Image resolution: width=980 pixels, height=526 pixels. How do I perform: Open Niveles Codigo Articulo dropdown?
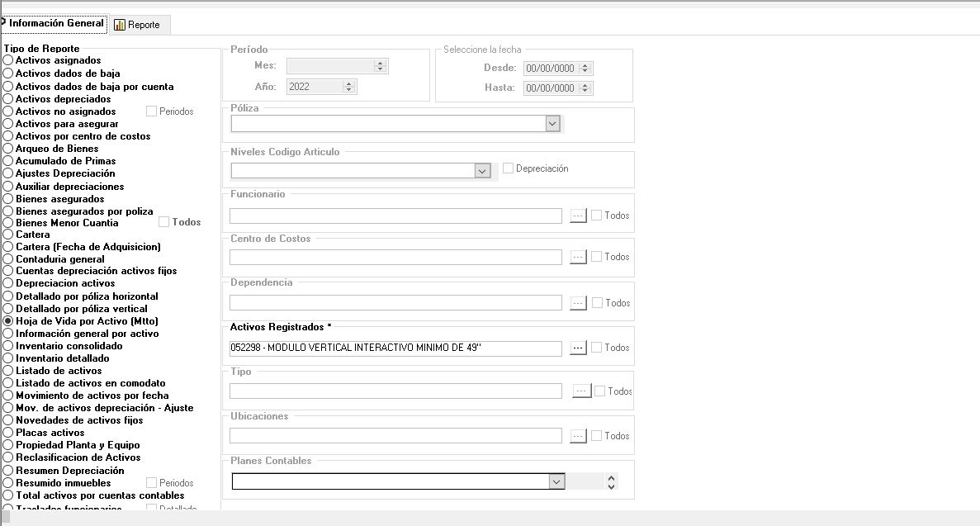click(482, 170)
